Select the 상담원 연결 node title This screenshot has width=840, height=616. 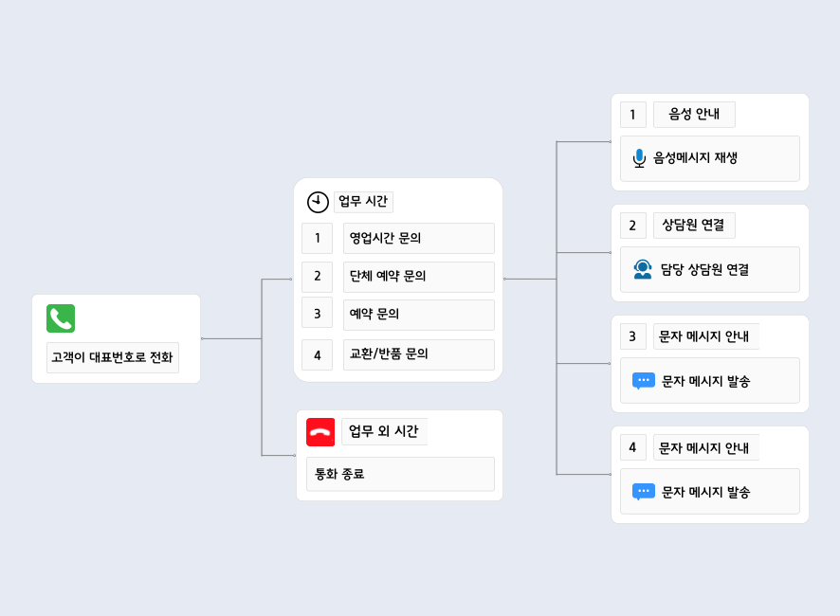tap(694, 226)
